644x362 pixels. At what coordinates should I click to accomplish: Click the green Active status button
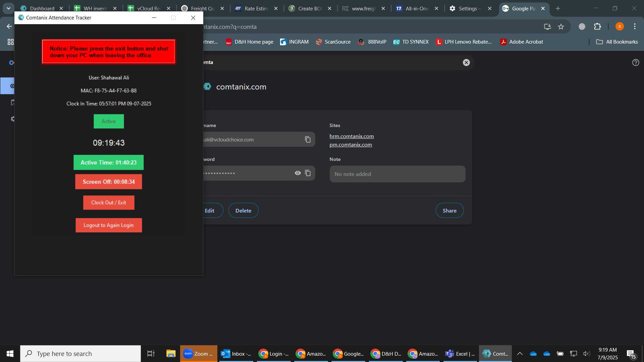109,121
